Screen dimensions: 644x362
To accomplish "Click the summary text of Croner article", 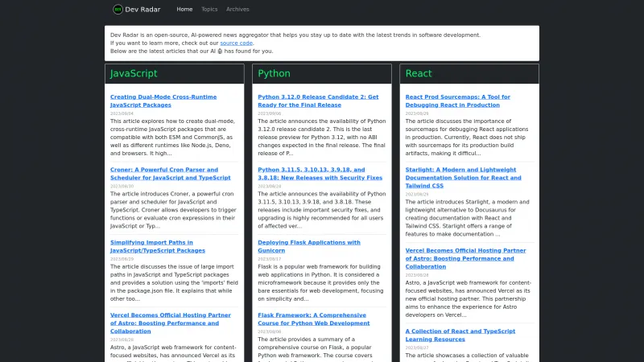I will click(x=173, y=210).
